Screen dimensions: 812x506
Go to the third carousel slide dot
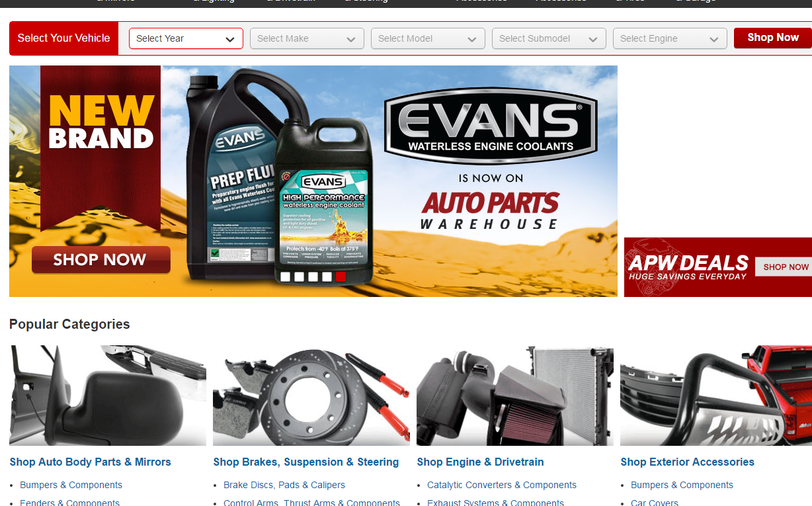[x=313, y=277]
